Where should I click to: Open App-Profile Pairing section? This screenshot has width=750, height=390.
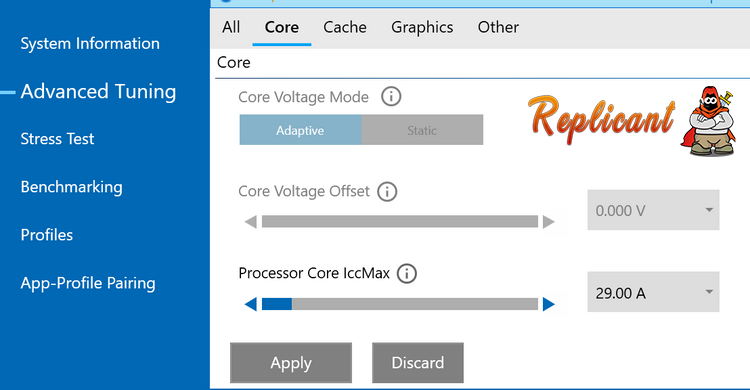tap(88, 283)
